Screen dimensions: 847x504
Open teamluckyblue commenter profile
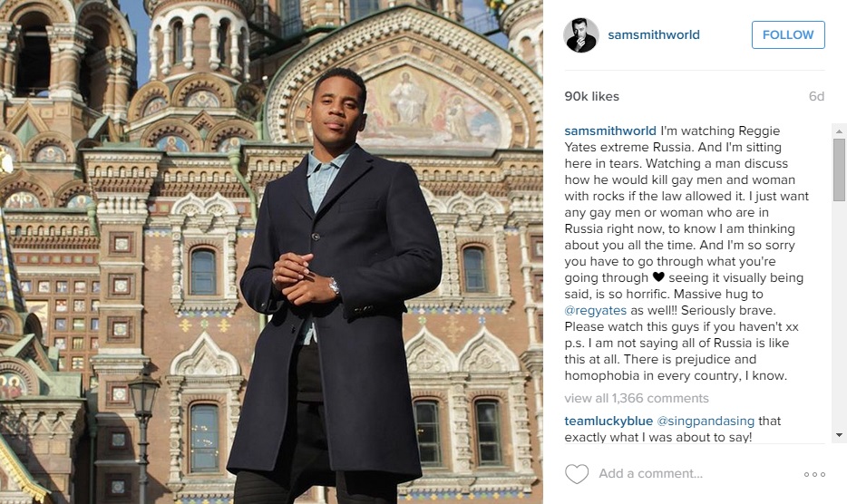[608, 421]
